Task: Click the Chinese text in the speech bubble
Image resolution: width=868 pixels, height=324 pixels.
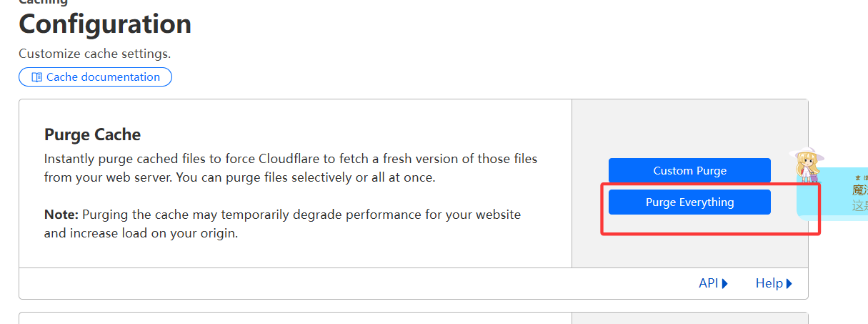Action: (x=859, y=197)
